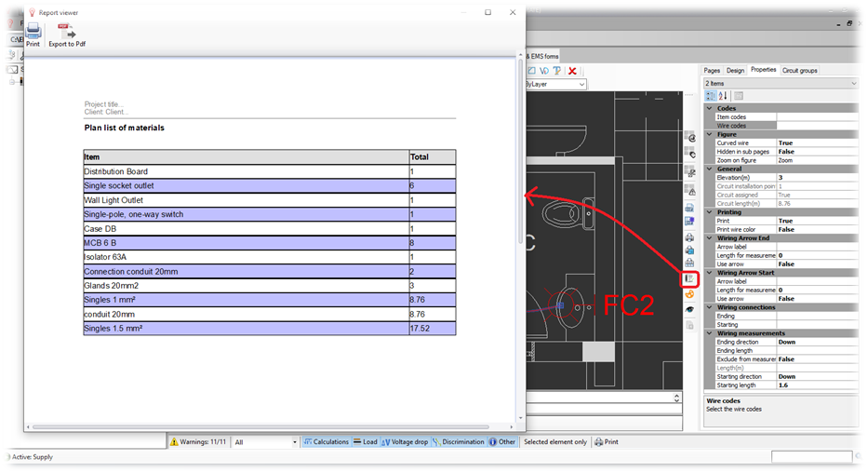
Task: Sort properties alphabetically with A-Z icon
Action: coord(723,96)
